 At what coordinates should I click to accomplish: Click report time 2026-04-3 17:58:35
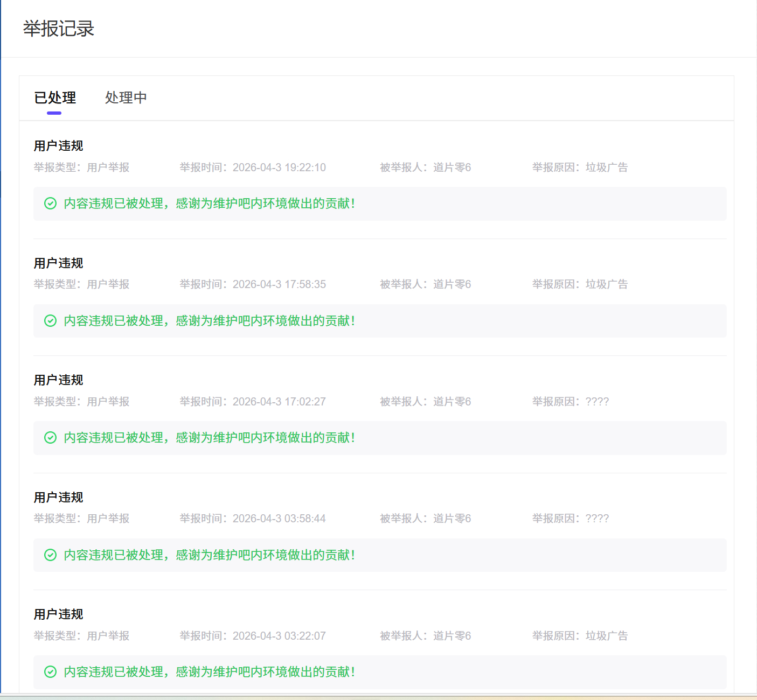253,284
